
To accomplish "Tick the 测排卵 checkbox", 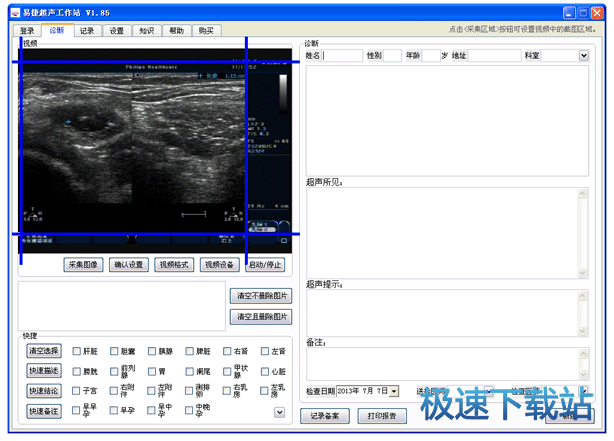I will 189,391.
